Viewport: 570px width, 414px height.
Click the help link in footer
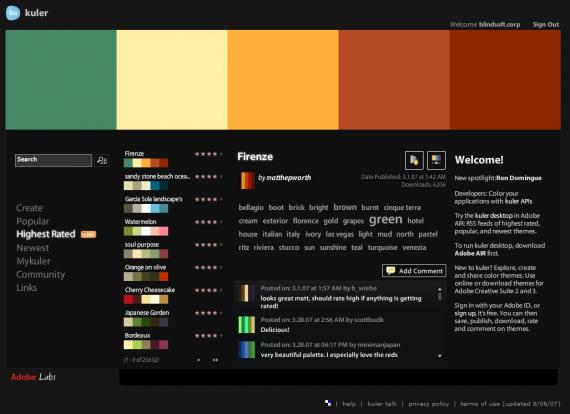tap(349, 404)
